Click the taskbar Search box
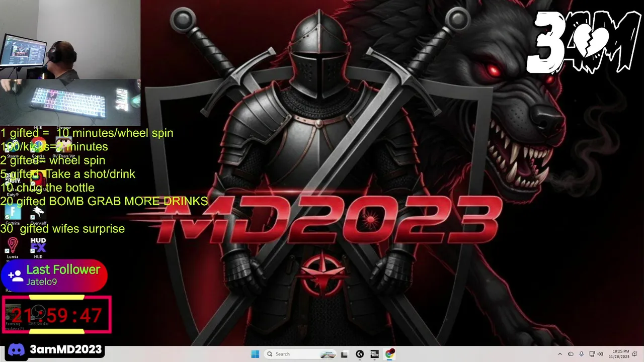644x362 pixels. (300, 354)
